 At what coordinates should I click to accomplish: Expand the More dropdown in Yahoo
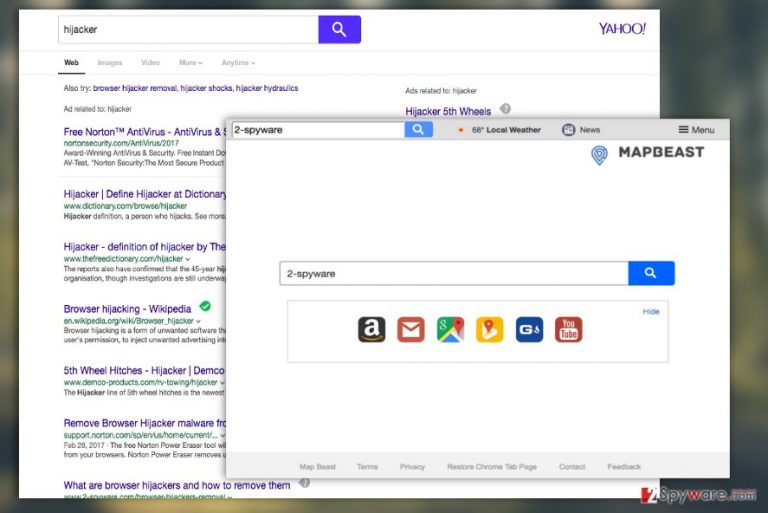(x=191, y=63)
